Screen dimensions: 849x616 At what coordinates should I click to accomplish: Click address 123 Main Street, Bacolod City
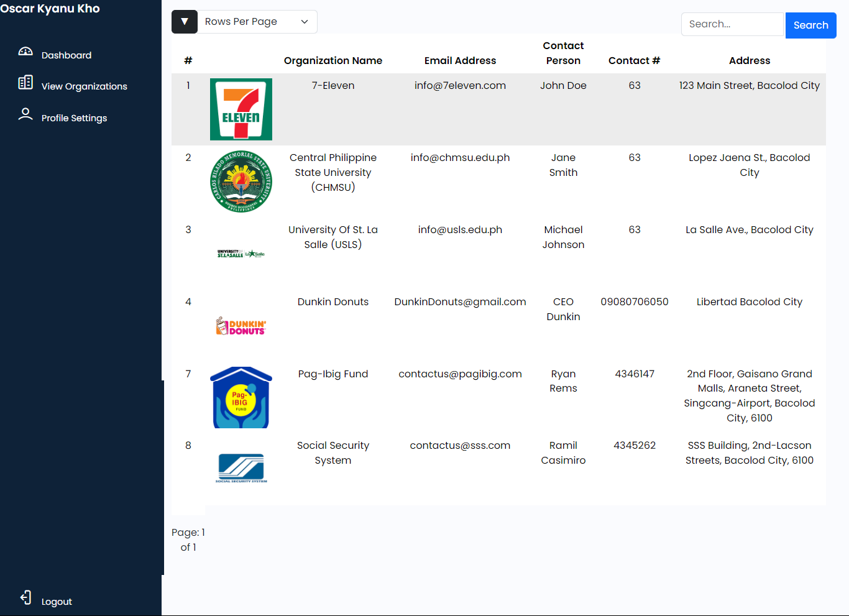tap(750, 85)
